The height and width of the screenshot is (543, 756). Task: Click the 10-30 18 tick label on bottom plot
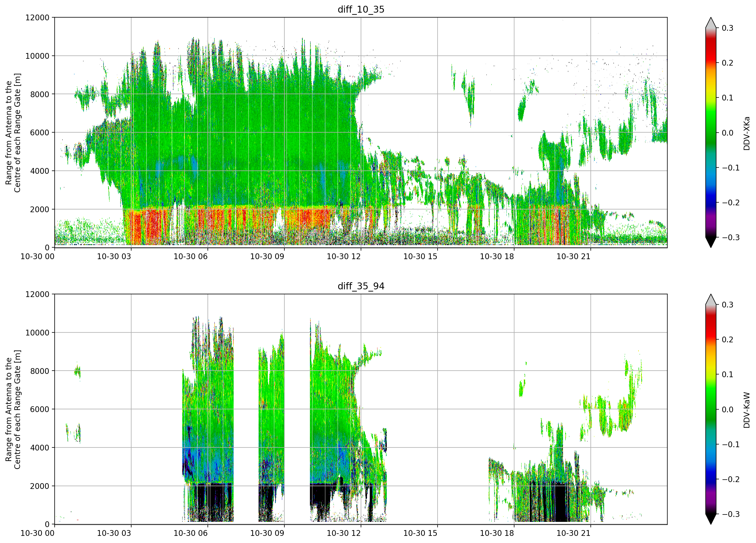[x=497, y=533]
